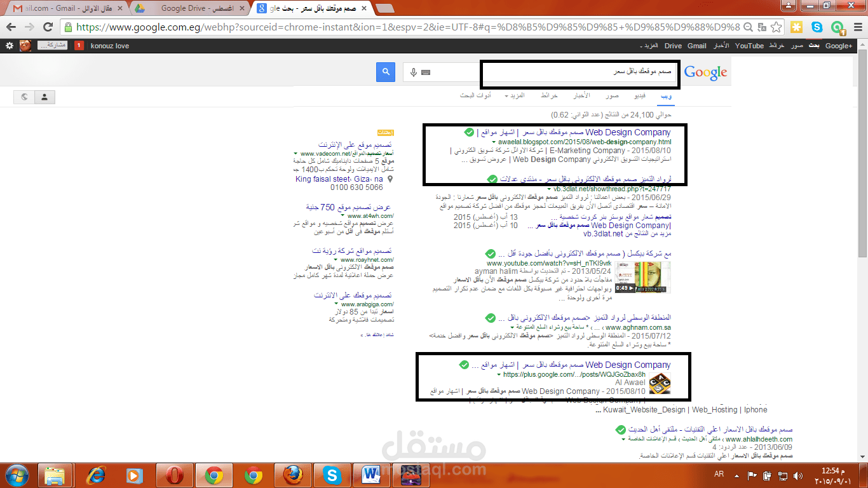Go back with the browser back arrow
Viewport: 868px width, 488px height.
pyautogui.click(x=11, y=27)
